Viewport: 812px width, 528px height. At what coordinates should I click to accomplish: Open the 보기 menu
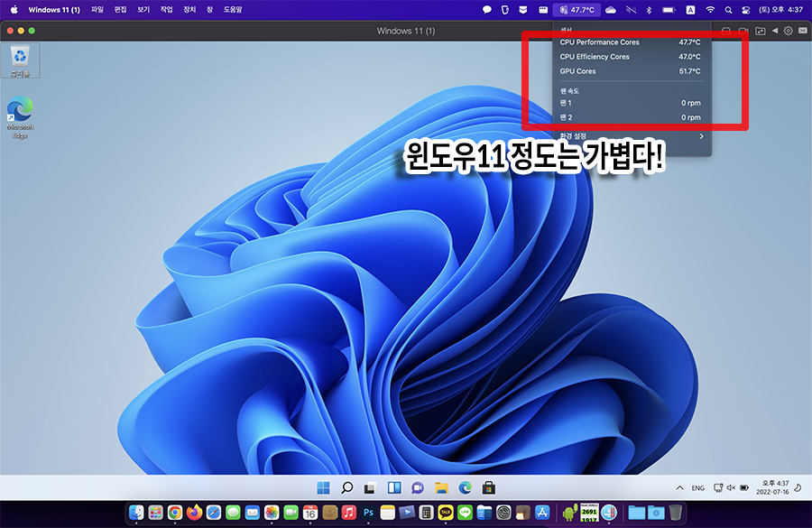(143, 9)
